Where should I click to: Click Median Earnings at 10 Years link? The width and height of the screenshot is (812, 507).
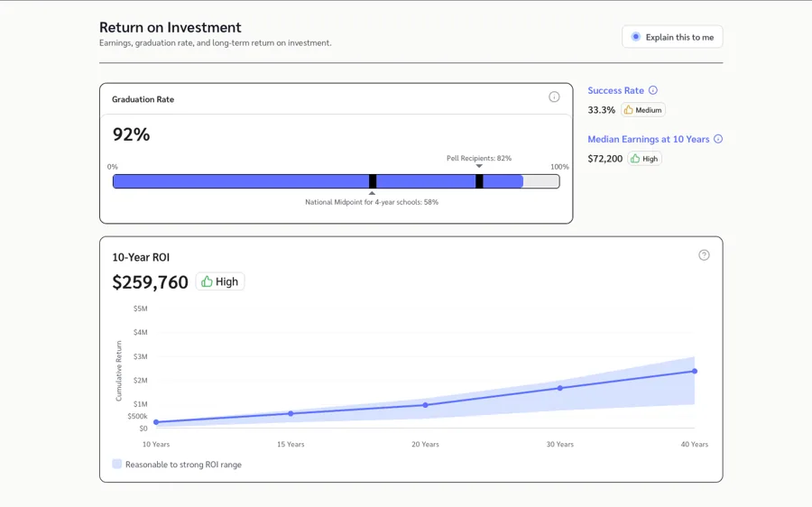(x=649, y=139)
